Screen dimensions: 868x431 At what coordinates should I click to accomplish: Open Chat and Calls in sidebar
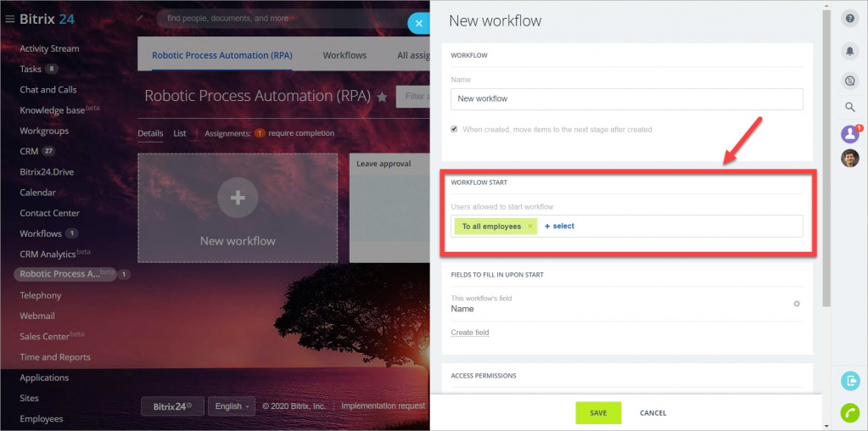click(x=48, y=90)
